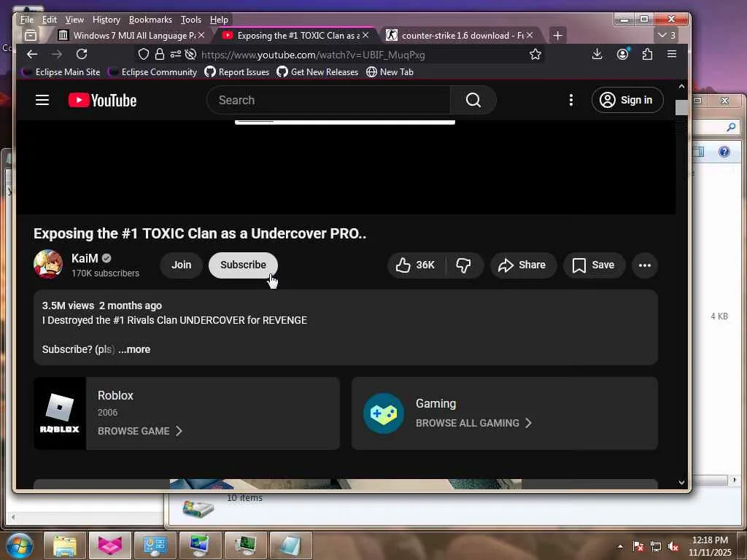Screen dimensions: 747x560
Task: Open the History menu
Action: click(107, 20)
